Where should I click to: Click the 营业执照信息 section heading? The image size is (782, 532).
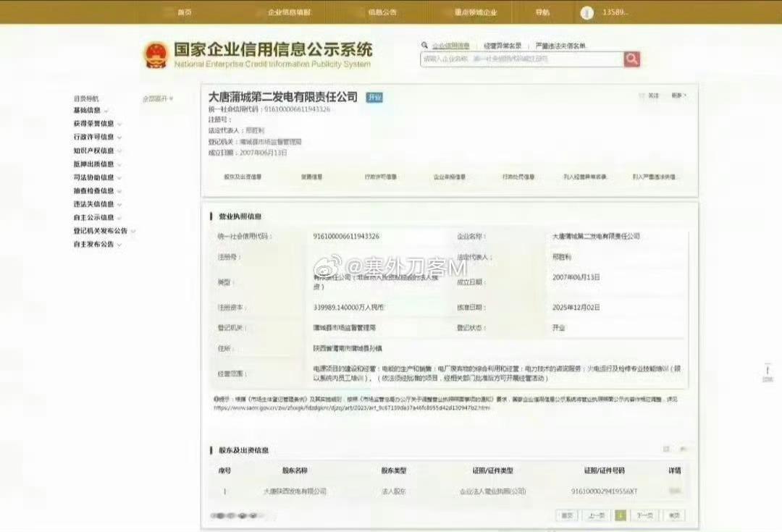click(240, 216)
